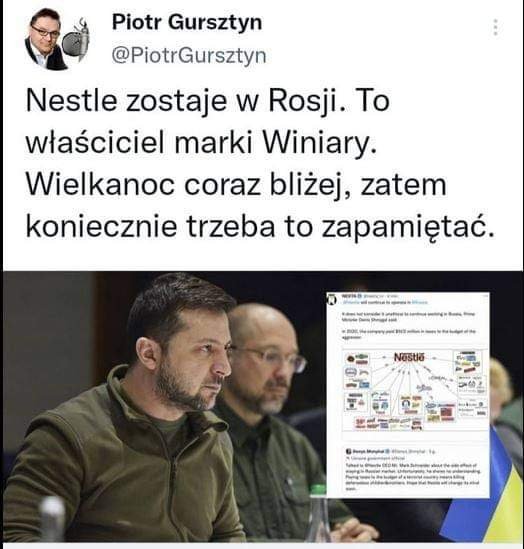Open the attached photo of two men
This screenshot has width=524, height=549.
coord(262,407)
